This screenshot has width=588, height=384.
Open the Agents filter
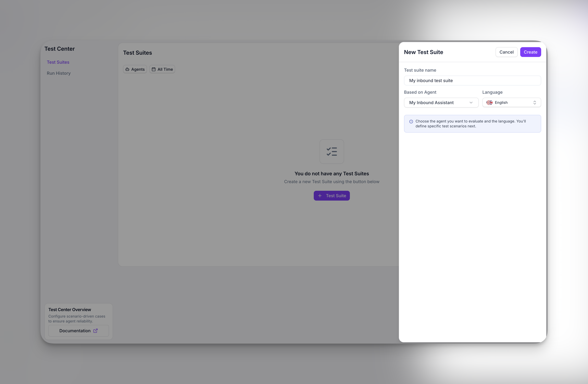[x=135, y=70]
